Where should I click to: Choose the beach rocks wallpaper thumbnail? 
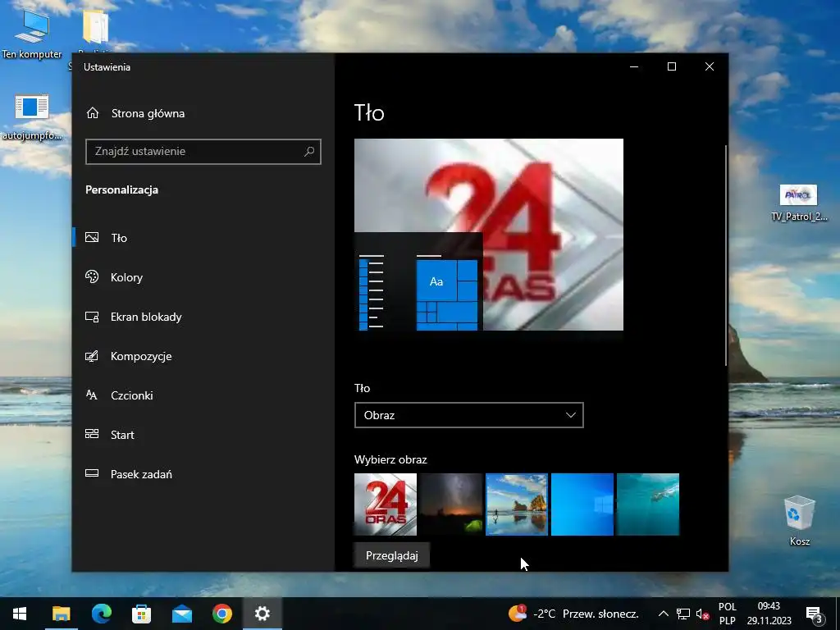pyautogui.click(x=517, y=504)
